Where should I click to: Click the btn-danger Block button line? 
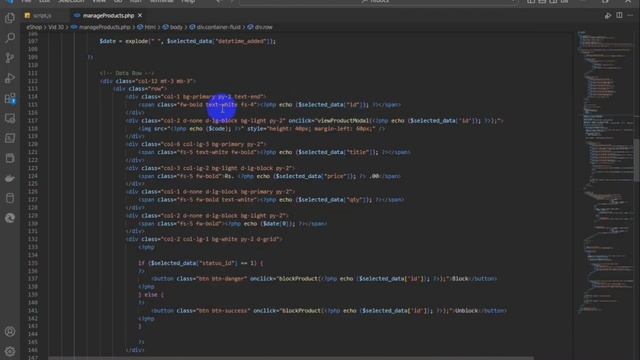pos(324,279)
